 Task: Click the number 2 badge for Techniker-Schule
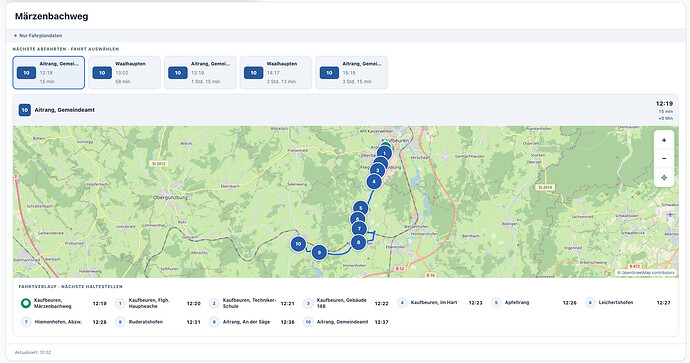(214, 303)
